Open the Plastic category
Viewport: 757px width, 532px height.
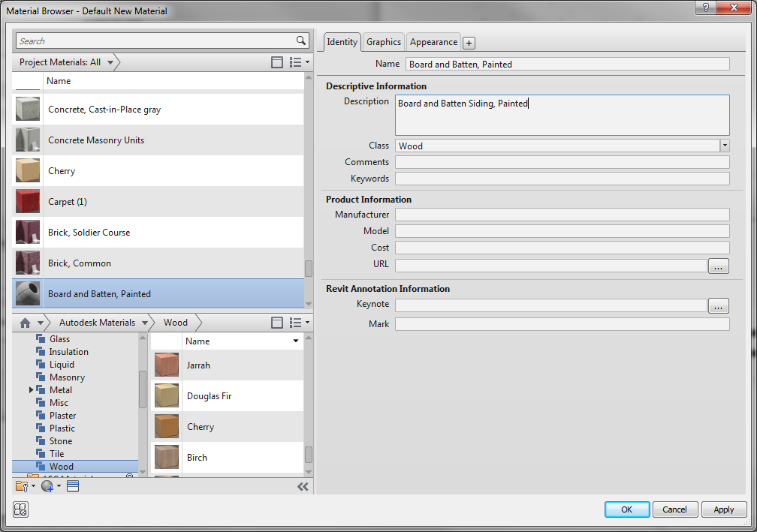tap(62, 428)
